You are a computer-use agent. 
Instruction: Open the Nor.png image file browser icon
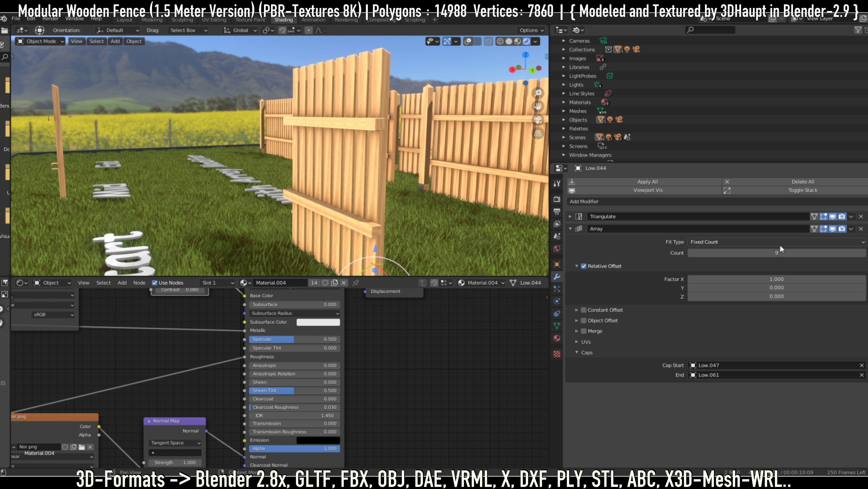82,447
